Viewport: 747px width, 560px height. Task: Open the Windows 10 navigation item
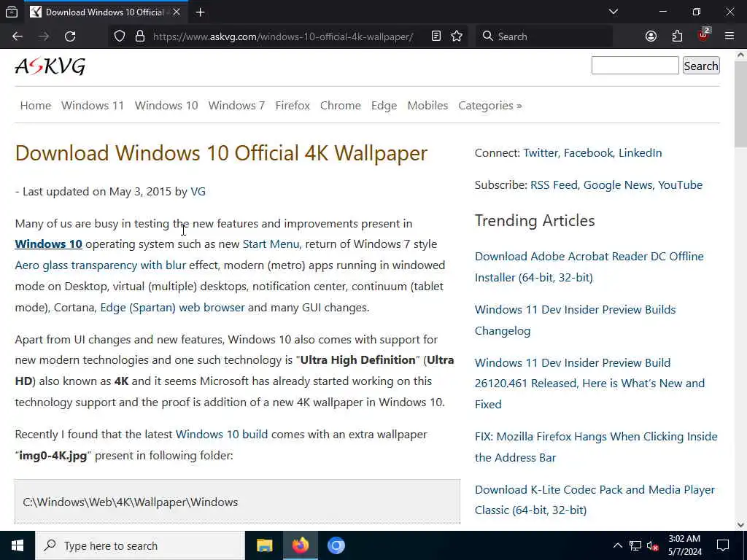(x=166, y=105)
